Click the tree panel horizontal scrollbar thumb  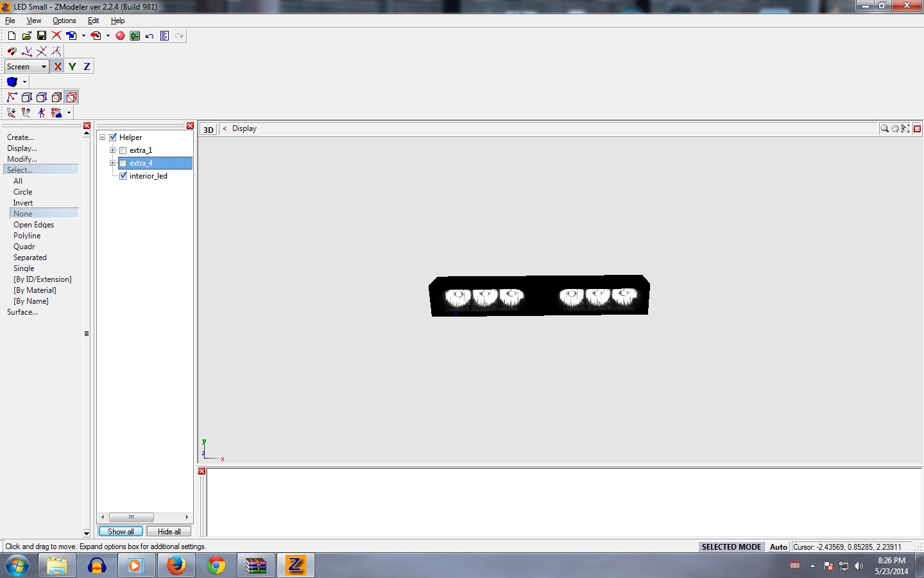pyautogui.click(x=132, y=517)
